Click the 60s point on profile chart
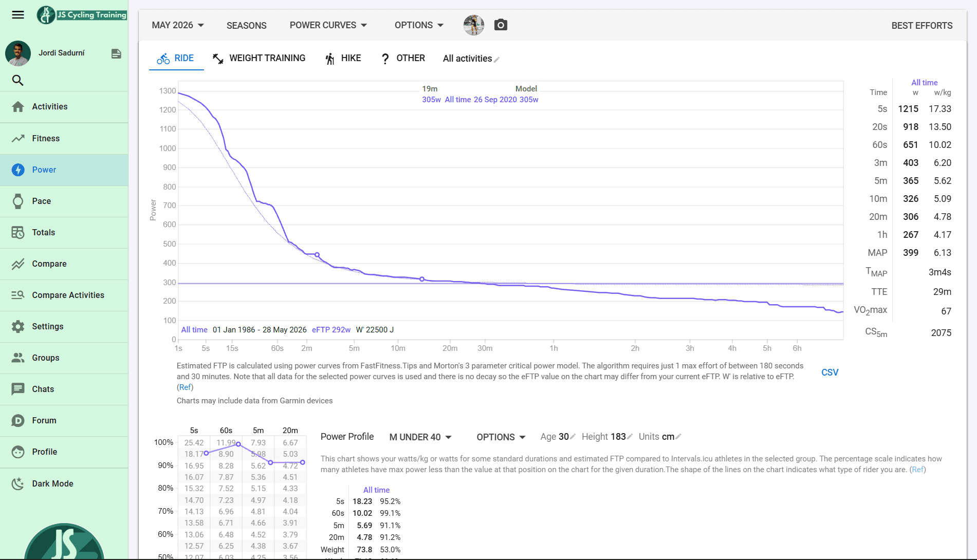Viewport: 977px width, 560px height. click(238, 444)
